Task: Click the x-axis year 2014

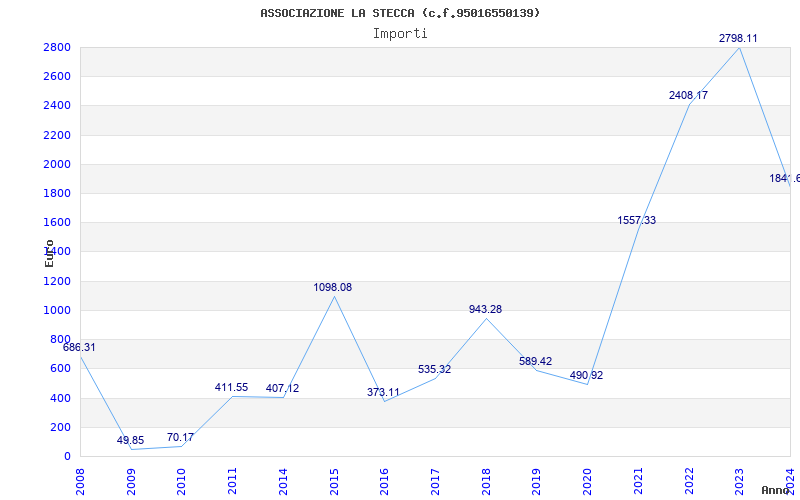Action: pyautogui.click(x=283, y=482)
